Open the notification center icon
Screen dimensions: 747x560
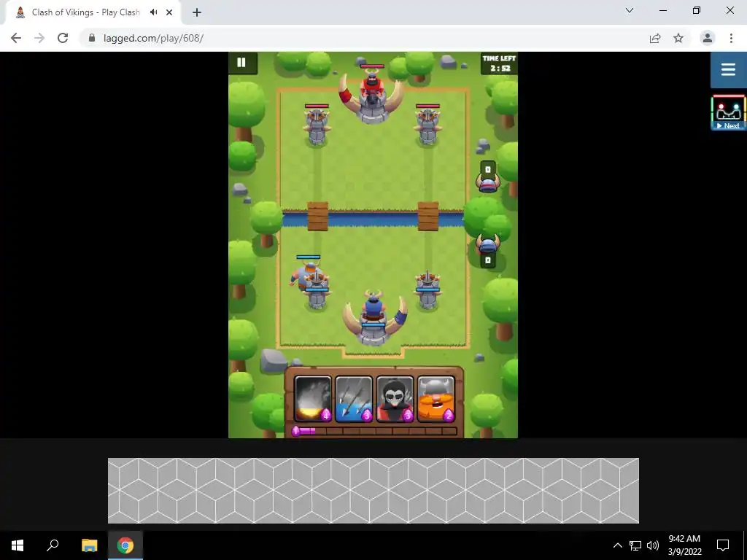[x=723, y=545]
